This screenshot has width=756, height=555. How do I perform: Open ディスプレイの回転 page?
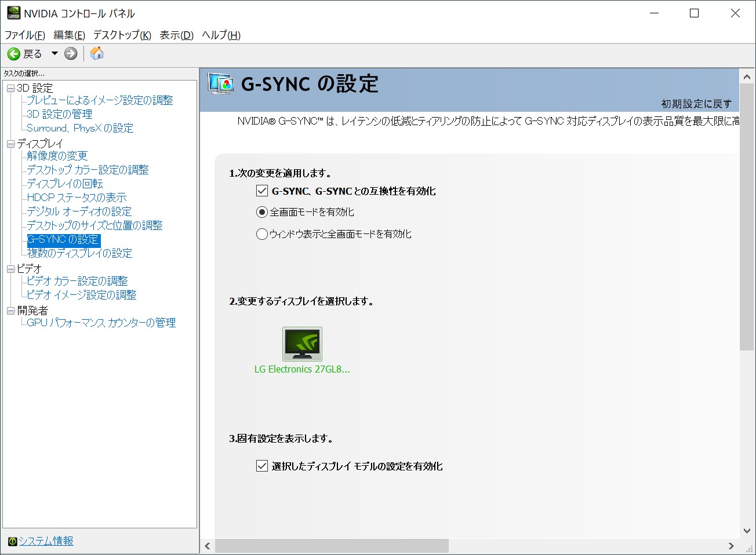(65, 184)
